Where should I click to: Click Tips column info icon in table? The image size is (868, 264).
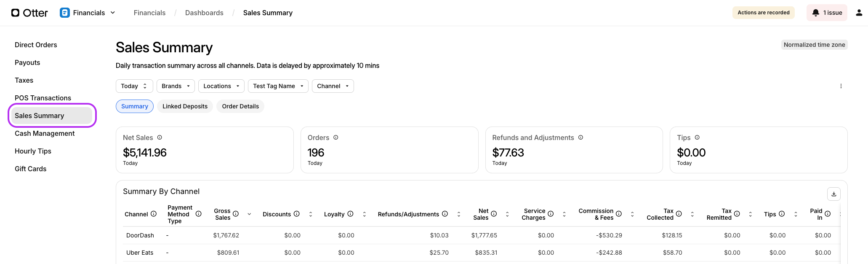pos(782,214)
